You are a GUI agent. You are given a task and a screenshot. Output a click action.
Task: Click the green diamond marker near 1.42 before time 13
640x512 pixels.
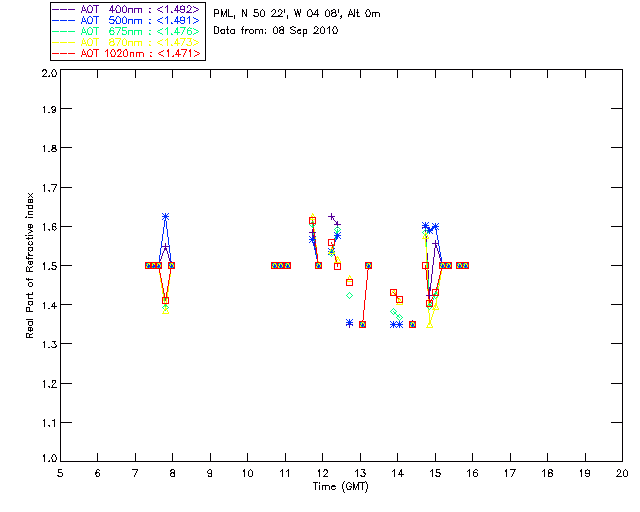click(349, 295)
